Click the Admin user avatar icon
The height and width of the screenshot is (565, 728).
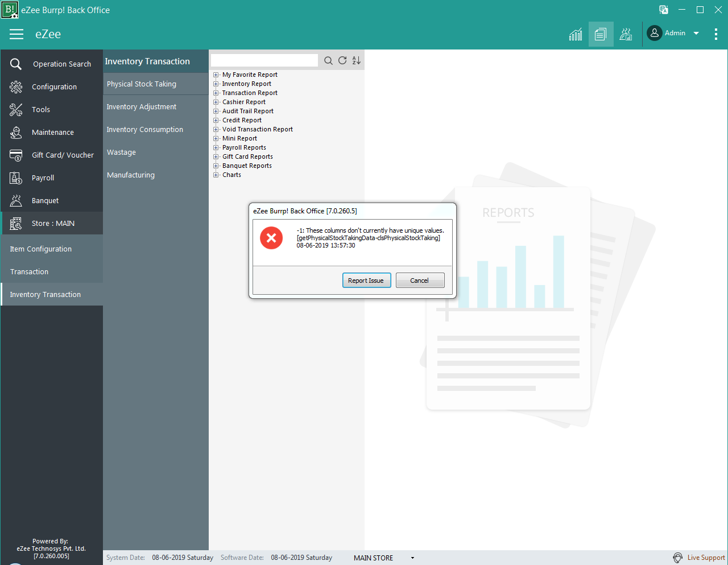click(x=655, y=33)
